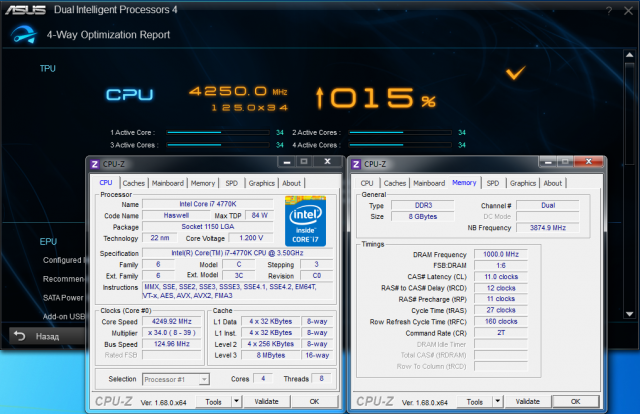Click OK in right CPU-Z window
The width and height of the screenshot is (640, 414).
click(576, 402)
